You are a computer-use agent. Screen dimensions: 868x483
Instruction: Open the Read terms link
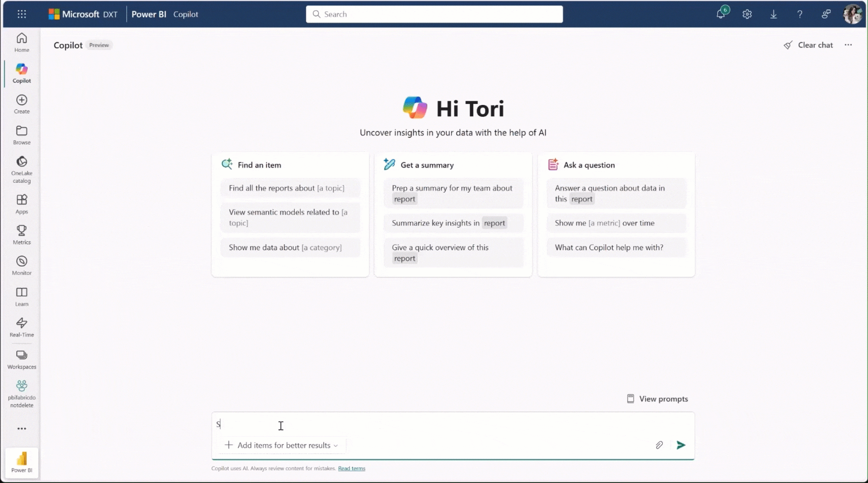[x=351, y=469]
